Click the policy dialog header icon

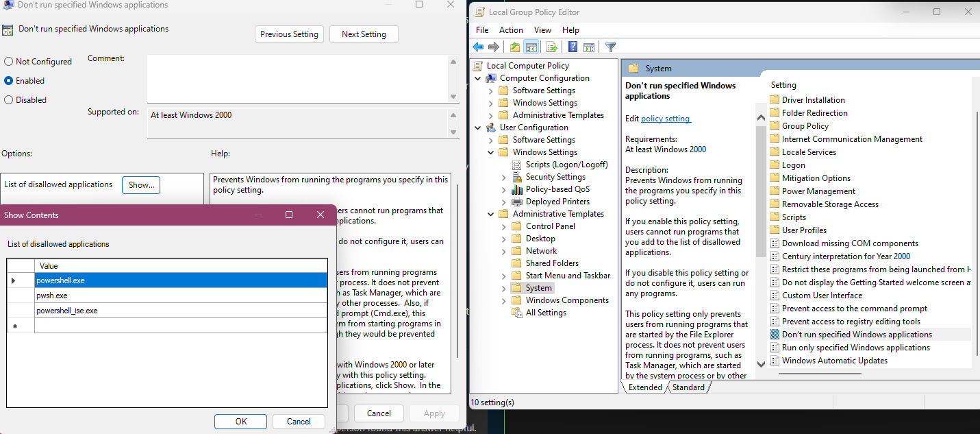[7, 29]
